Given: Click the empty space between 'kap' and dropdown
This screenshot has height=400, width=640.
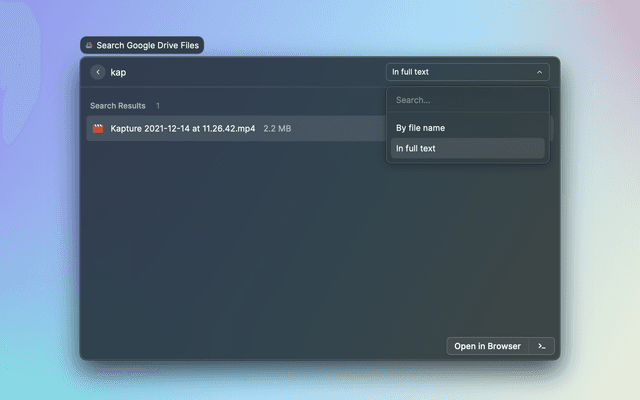Looking at the screenshot, I should 260,72.
